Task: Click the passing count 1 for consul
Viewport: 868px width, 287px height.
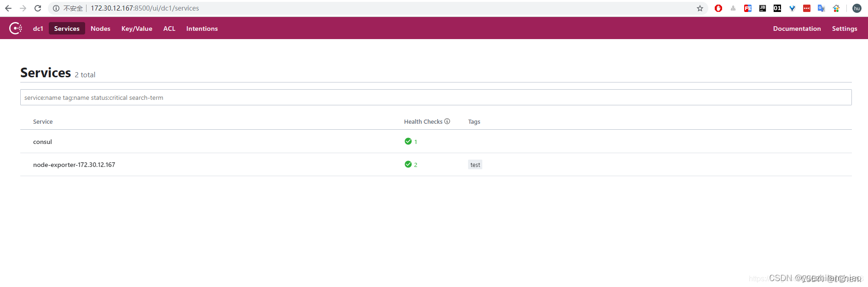Action: tap(416, 142)
